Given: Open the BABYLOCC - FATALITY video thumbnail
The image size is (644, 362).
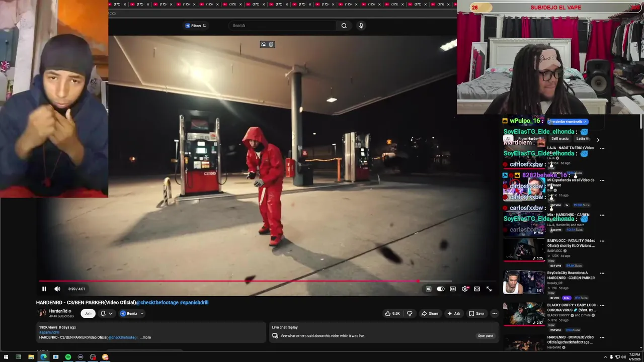Looking at the screenshot, I should coord(524,249).
